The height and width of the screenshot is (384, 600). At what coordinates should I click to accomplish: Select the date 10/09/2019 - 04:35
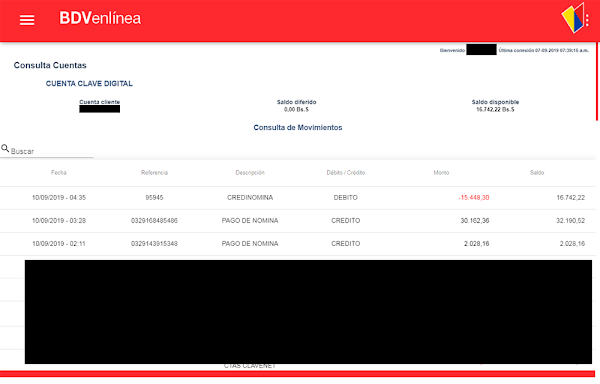pos(59,198)
